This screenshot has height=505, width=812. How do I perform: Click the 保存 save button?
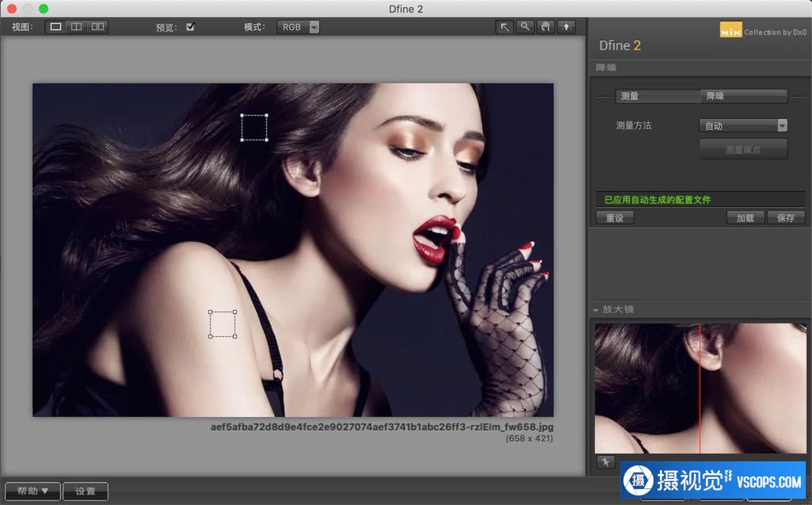[x=786, y=218]
